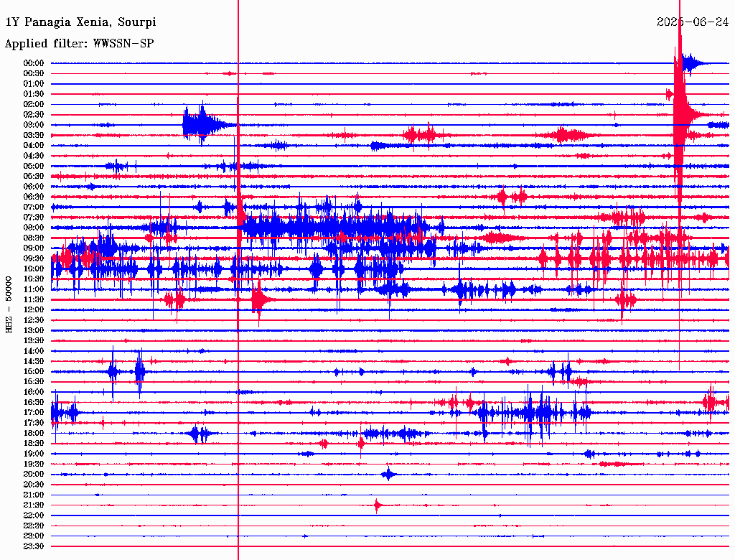Click the 05:30 time label
The height and width of the screenshot is (560, 735).
pos(34,177)
